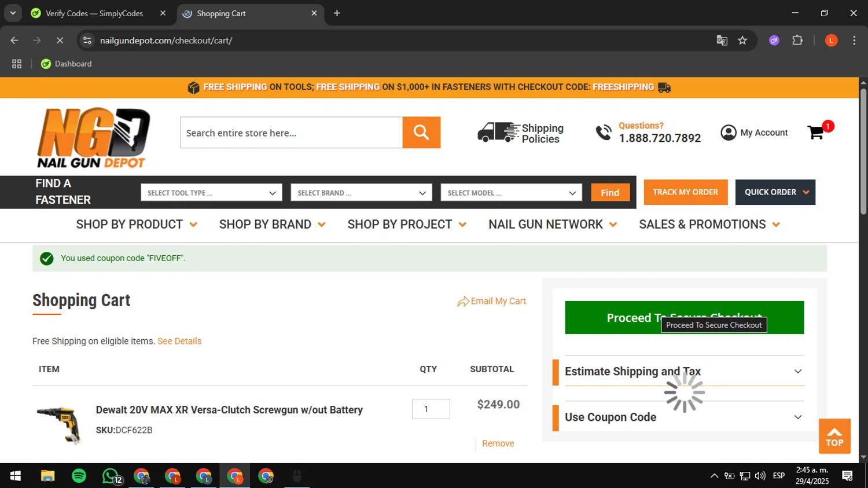Click the Email My Cart share icon
This screenshot has width=868, height=488.
[463, 302]
